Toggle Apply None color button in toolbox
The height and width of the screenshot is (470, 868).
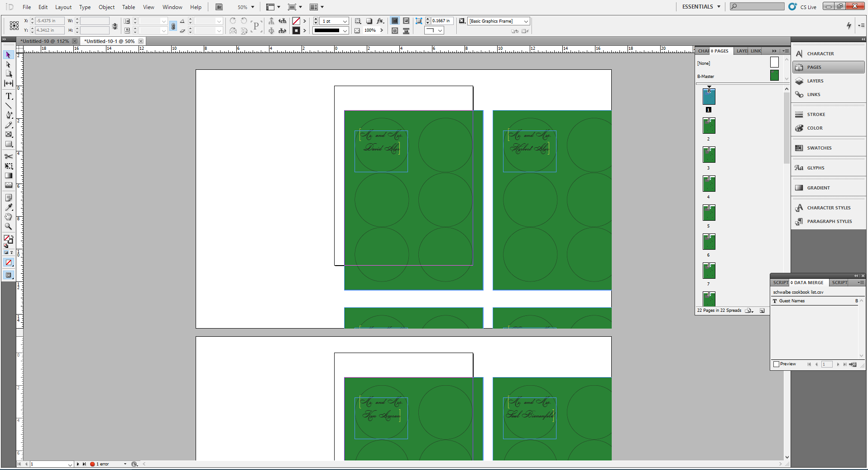pyautogui.click(x=8, y=262)
